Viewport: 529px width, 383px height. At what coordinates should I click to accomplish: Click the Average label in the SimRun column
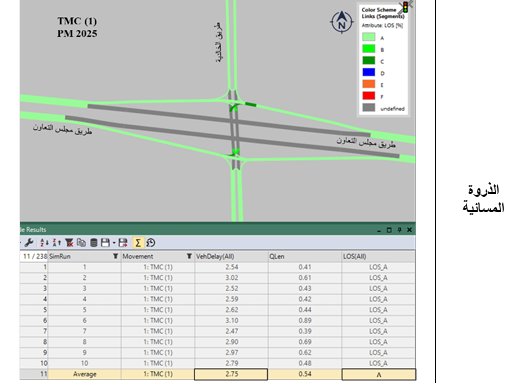pos(84,374)
